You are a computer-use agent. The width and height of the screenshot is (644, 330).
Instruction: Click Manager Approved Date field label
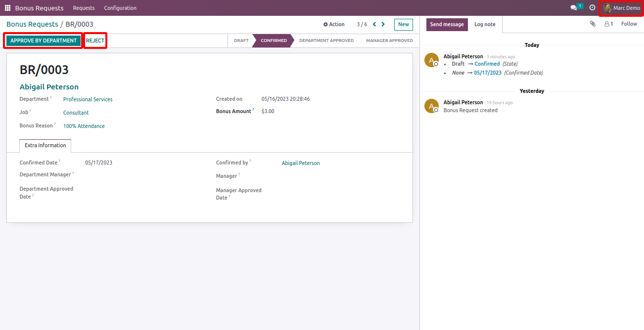239,194
